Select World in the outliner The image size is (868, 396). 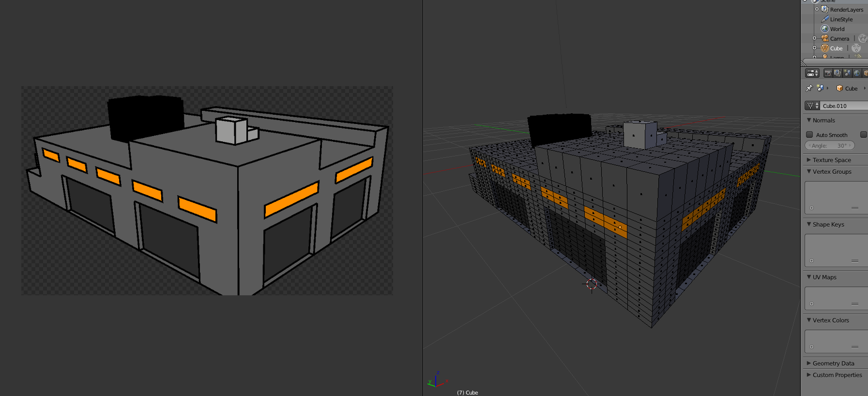tap(837, 29)
